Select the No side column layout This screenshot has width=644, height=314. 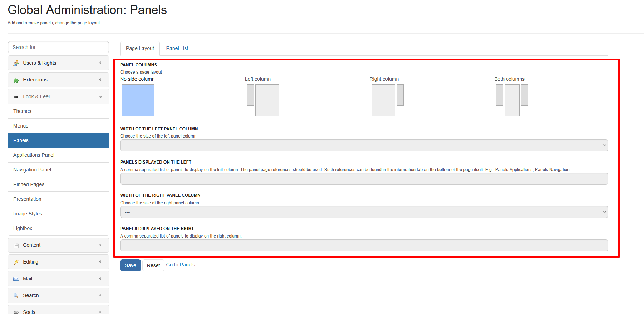138,100
